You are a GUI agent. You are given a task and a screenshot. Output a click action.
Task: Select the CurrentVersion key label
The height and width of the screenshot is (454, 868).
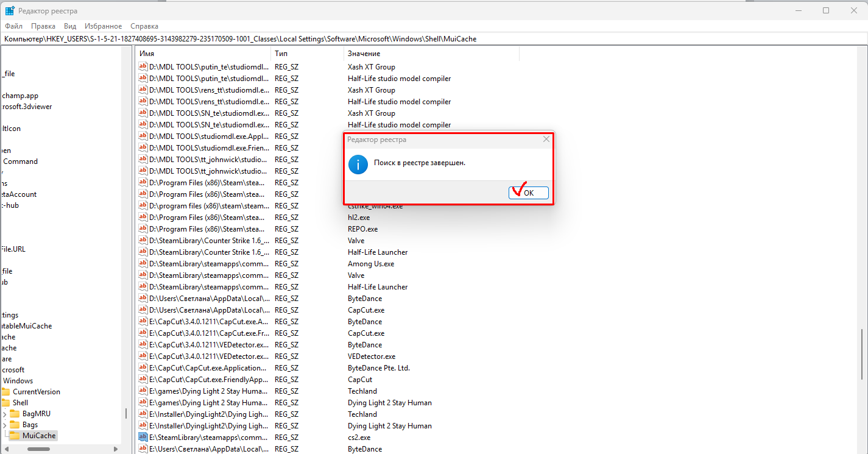(37, 392)
